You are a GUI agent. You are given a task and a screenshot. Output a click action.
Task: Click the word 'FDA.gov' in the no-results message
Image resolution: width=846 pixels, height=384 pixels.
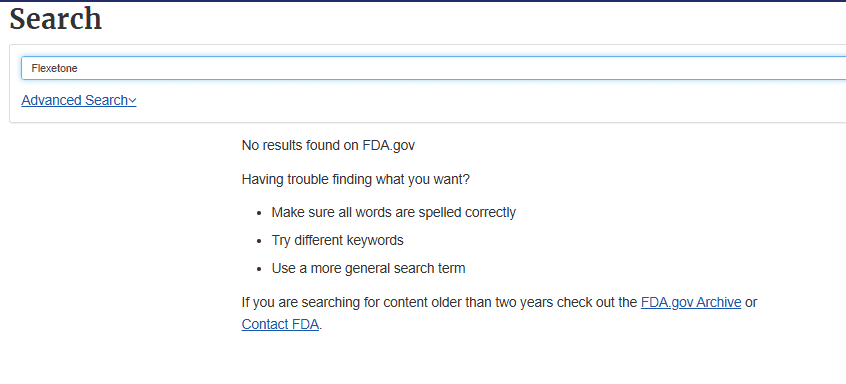[x=388, y=146]
